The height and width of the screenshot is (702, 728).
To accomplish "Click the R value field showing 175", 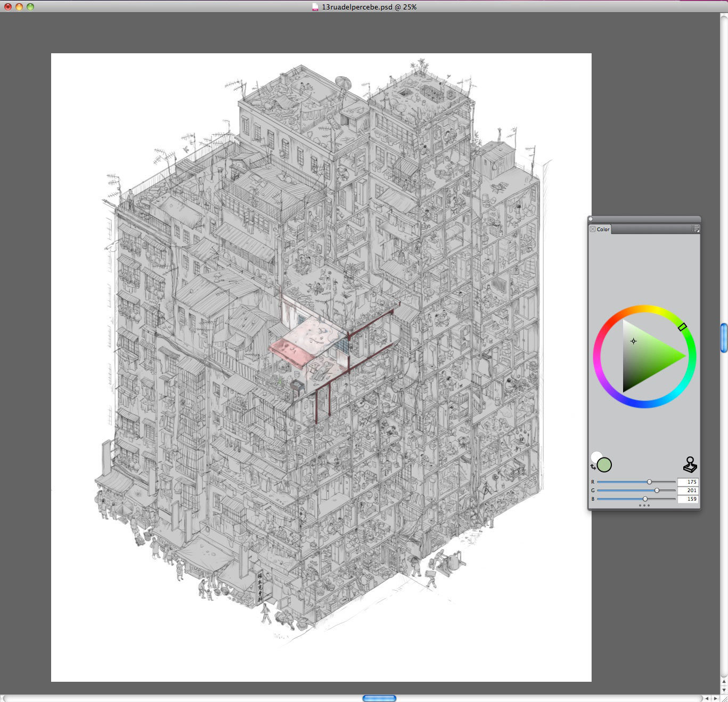I will [688, 481].
